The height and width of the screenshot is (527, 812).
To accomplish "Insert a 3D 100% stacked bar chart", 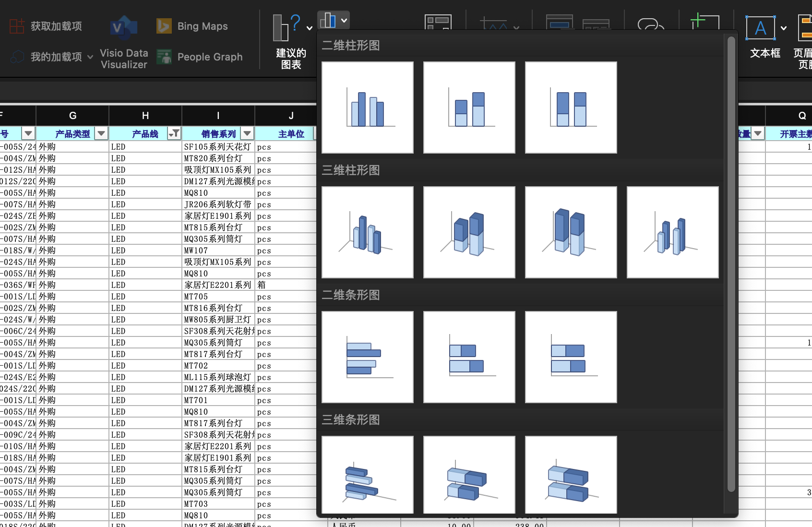I will (x=571, y=475).
